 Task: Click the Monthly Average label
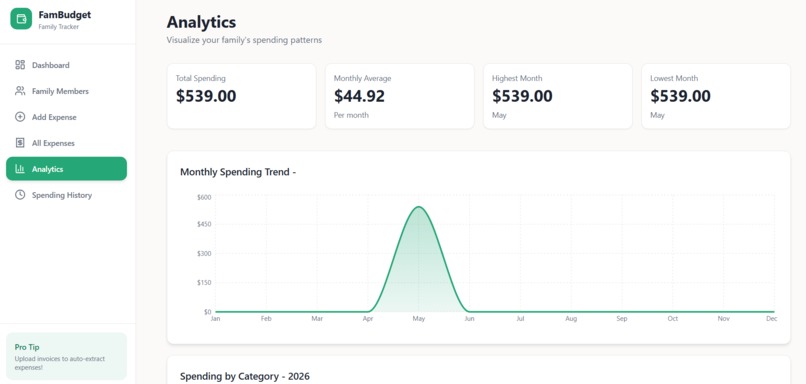tap(362, 78)
